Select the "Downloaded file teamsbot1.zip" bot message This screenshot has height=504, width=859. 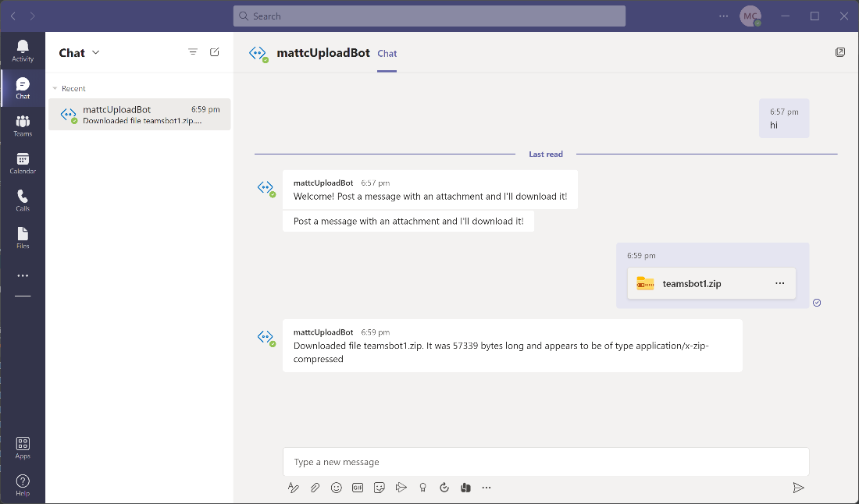[512, 346]
